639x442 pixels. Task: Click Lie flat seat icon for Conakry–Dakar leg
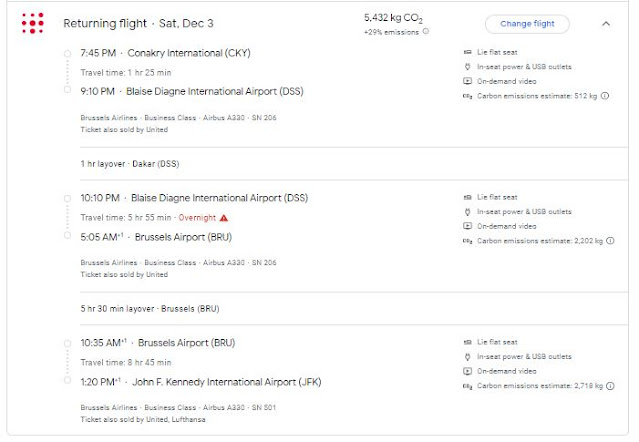[x=467, y=52]
